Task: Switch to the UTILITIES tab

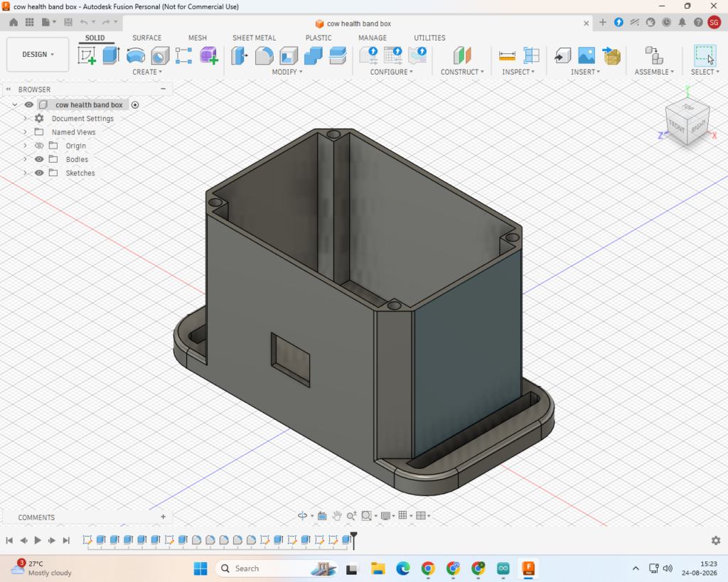Action: coord(429,38)
